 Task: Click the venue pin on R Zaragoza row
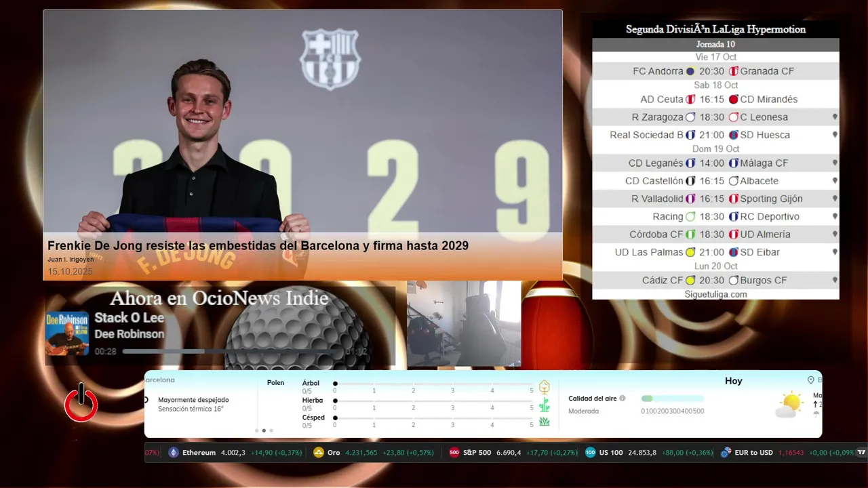pyautogui.click(x=835, y=117)
